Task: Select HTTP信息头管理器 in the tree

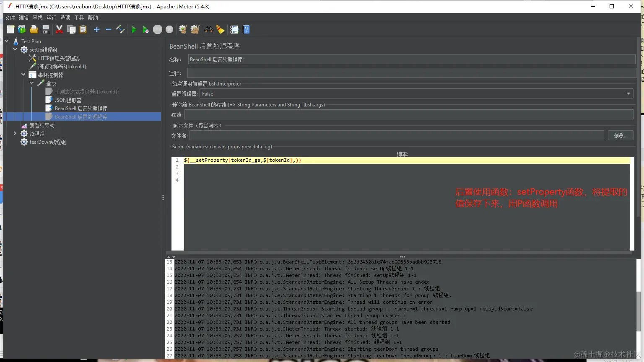Action: point(59,58)
